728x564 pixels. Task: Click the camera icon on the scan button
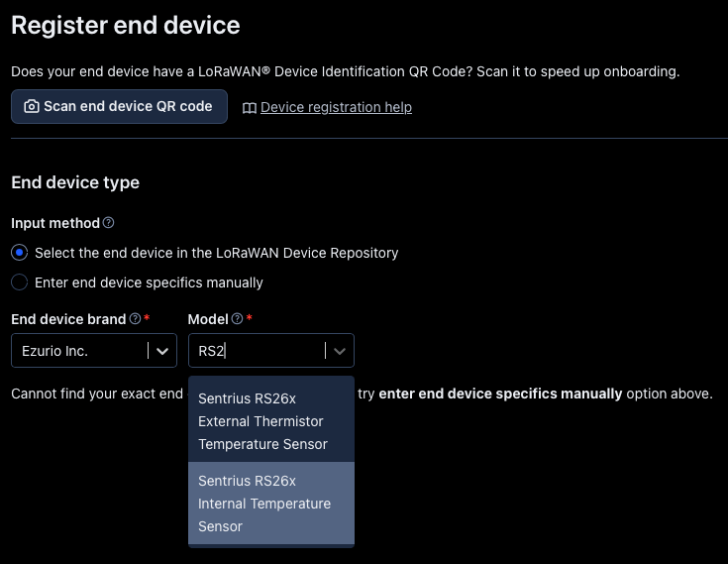click(x=32, y=106)
